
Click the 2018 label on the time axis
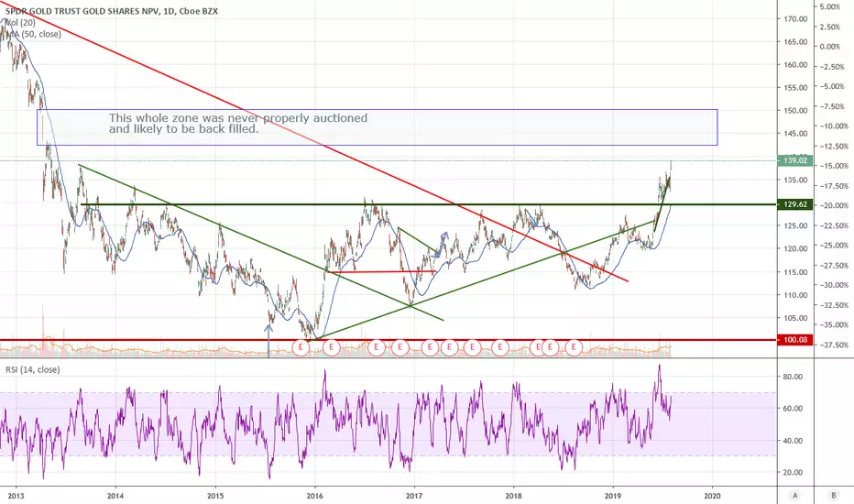513,495
